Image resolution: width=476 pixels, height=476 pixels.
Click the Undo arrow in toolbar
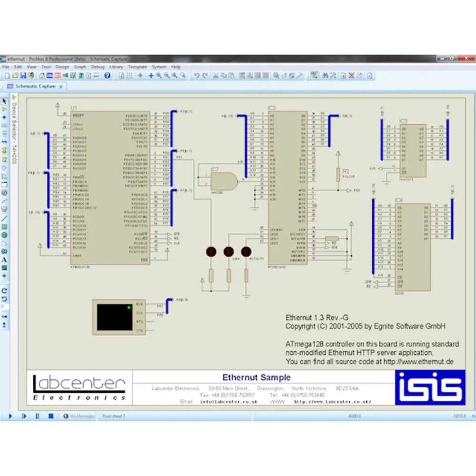196,76
